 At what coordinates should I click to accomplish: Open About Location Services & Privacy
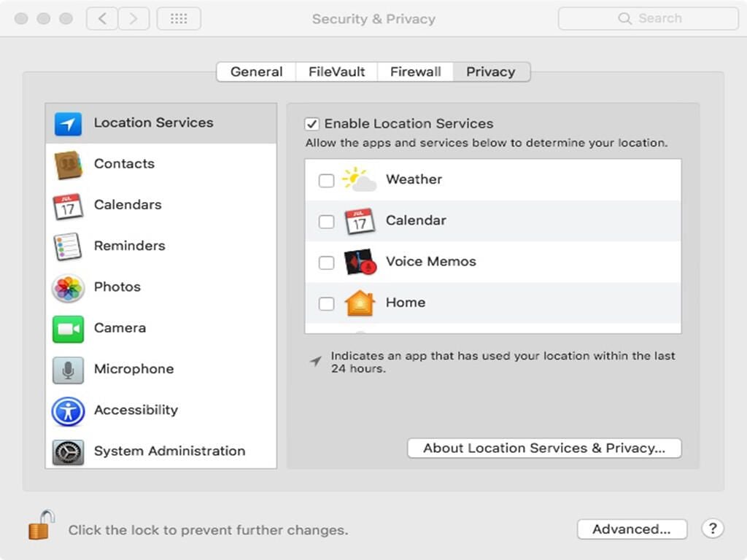pyautogui.click(x=544, y=448)
